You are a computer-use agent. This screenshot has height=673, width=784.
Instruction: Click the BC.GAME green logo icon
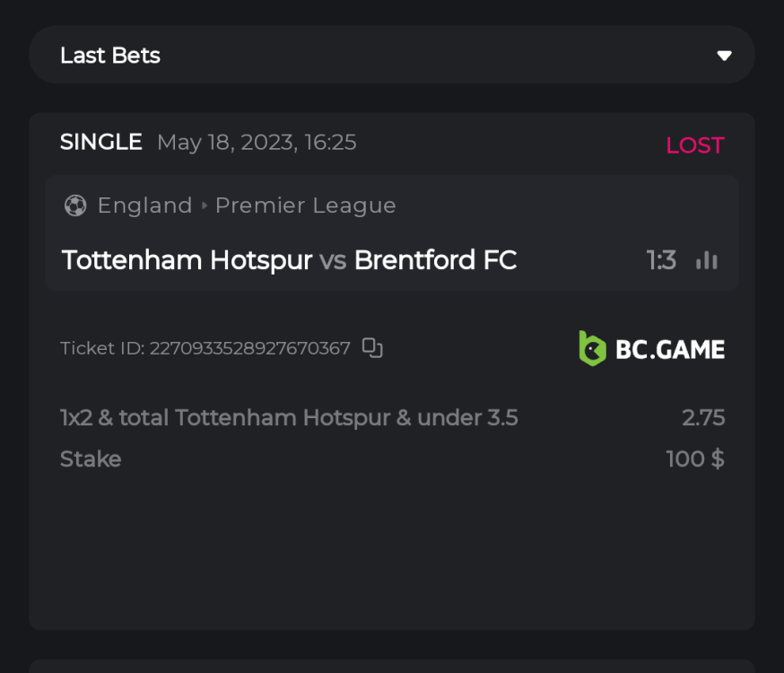592,348
